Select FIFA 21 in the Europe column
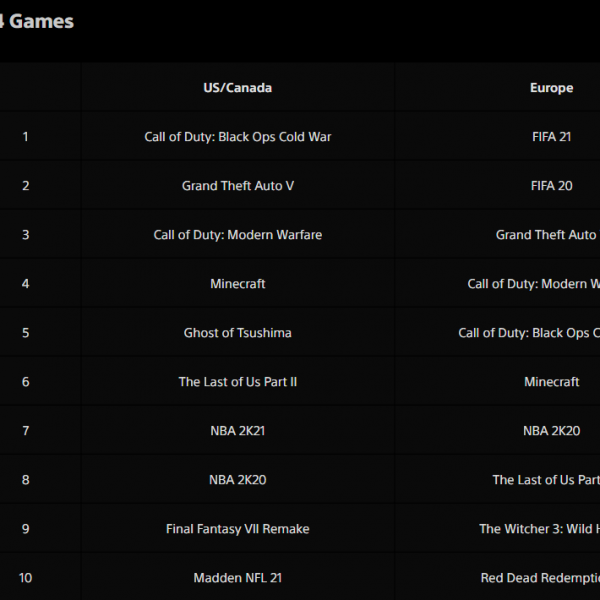 click(551, 137)
